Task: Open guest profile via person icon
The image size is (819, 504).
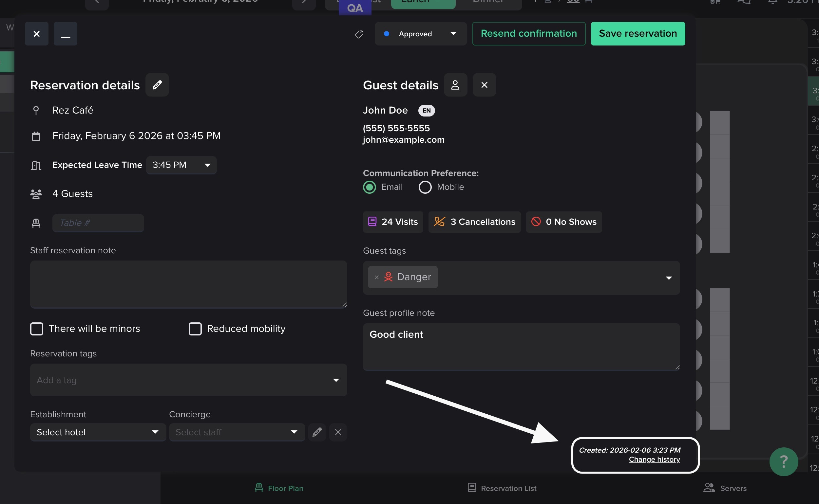Action: coord(455,85)
